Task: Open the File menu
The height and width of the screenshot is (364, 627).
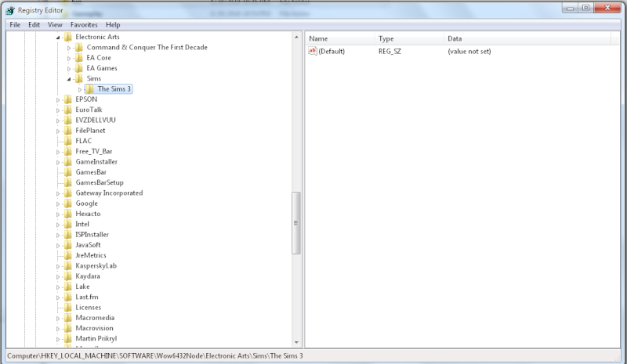Action: [x=15, y=25]
